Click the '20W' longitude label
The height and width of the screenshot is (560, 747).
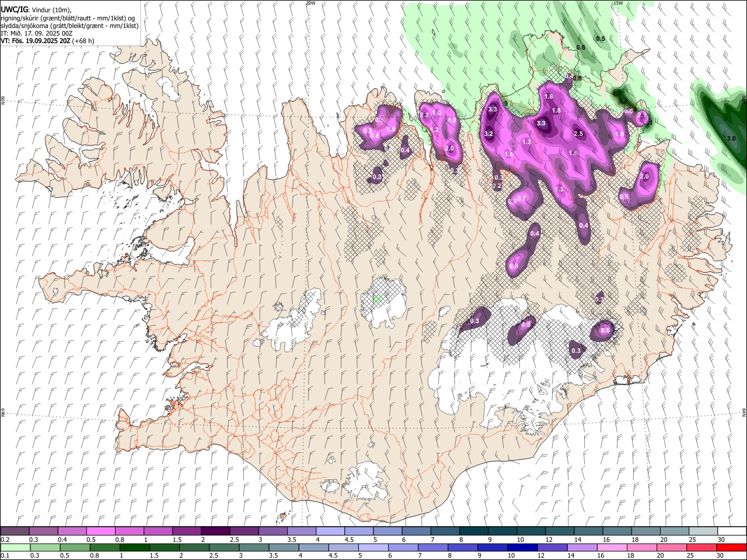pos(310,3)
